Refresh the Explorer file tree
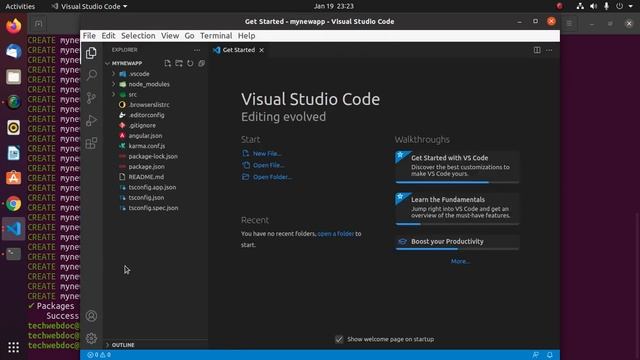This screenshot has height=360, width=640. tap(190, 63)
